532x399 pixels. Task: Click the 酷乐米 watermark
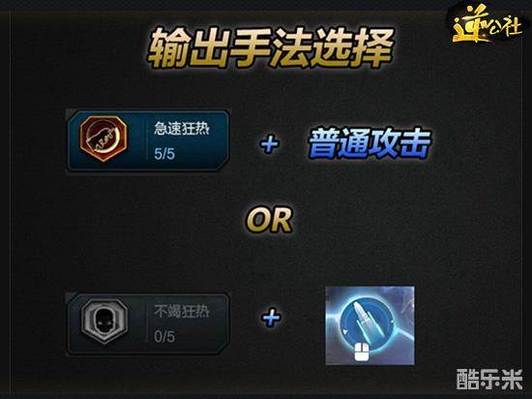pyautogui.click(x=489, y=379)
